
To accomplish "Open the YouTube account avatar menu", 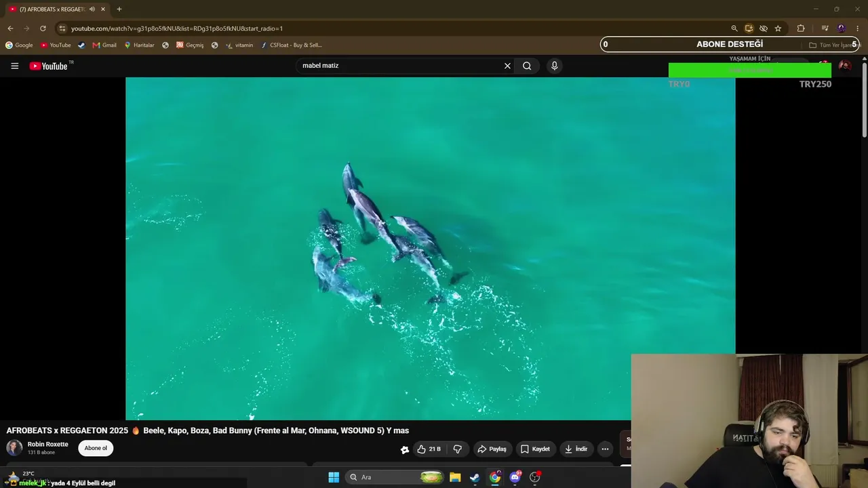I will [845, 66].
